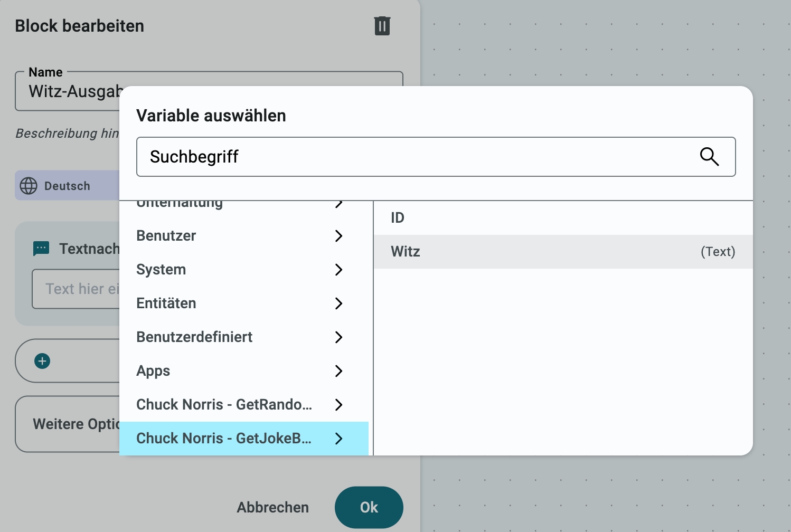
Task: Expand the Entitäten chevron arrow
Action: (338, 303)
